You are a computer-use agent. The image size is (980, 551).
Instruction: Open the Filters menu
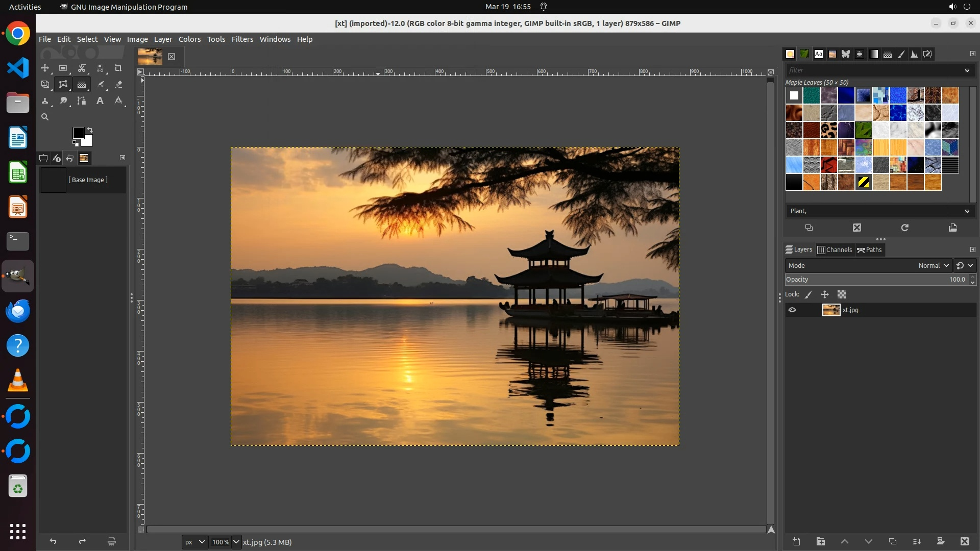(242, 39)
